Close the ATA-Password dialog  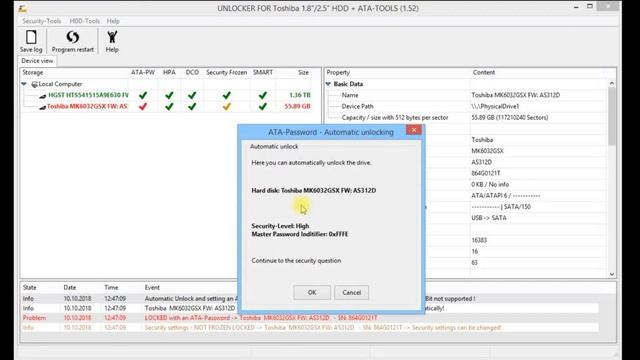414,130
